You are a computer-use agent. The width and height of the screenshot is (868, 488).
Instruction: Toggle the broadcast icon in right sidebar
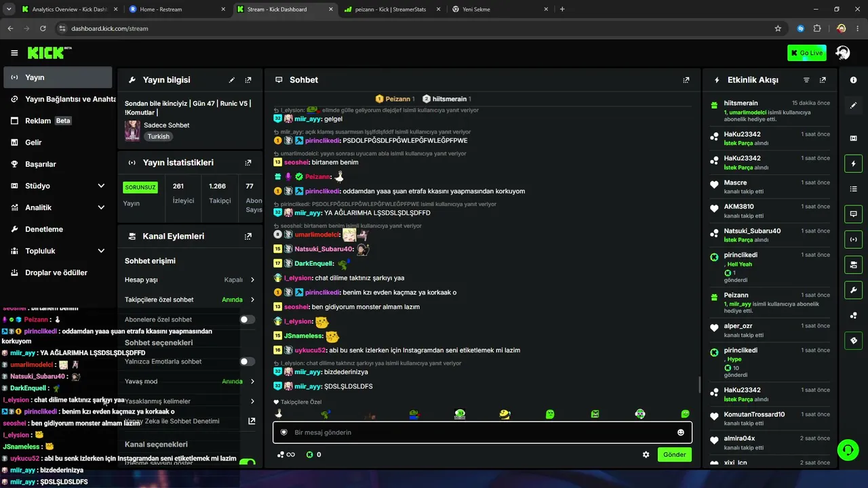pos(853,239)
